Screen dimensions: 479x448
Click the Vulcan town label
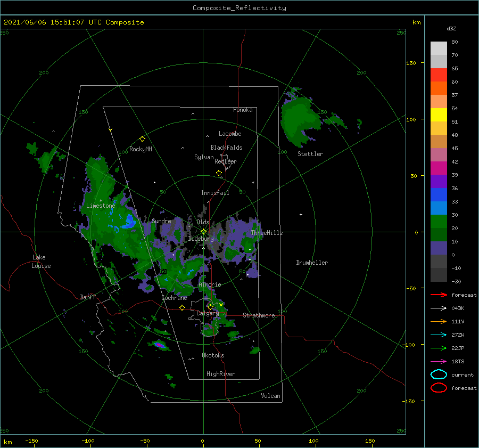270,396
